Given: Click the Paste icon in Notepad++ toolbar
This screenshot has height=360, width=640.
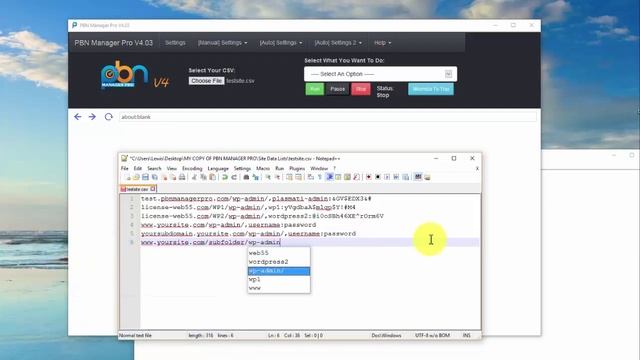Looking at the screenshot, I should 213,177.
